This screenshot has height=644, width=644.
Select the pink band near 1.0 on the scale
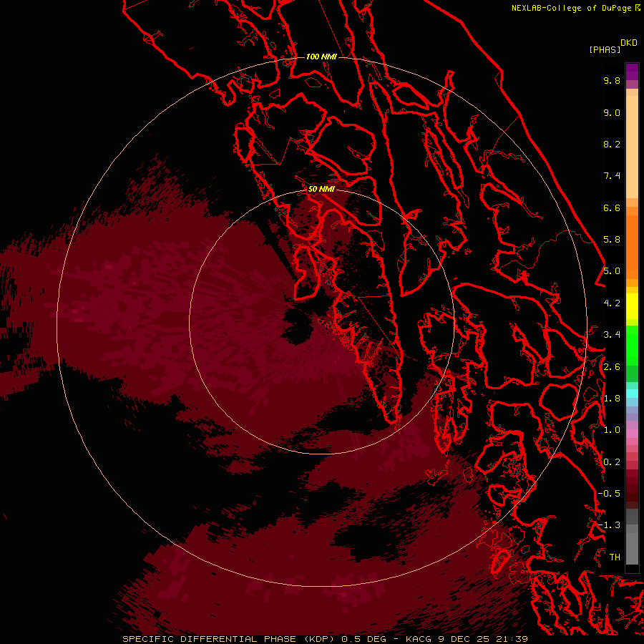(x=632, y=434)
